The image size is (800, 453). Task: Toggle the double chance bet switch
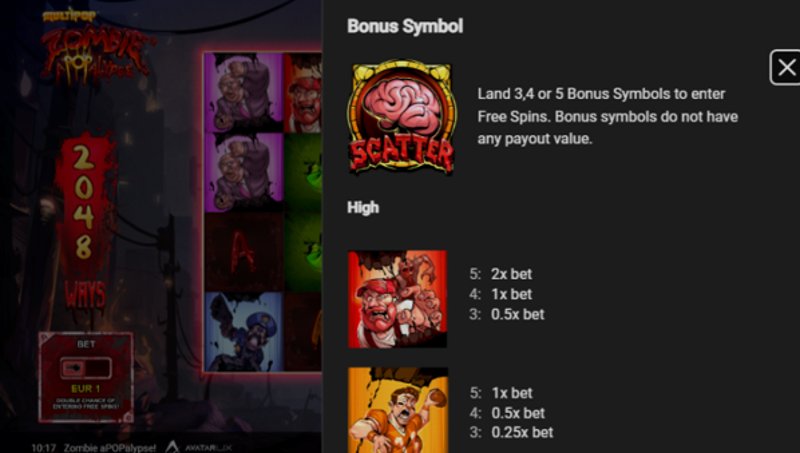coord(86,368)
